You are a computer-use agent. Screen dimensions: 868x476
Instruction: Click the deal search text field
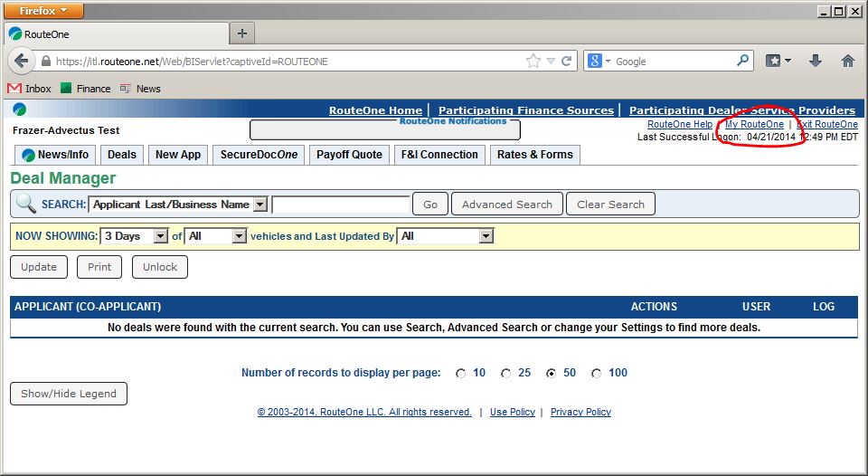(341, 204)
